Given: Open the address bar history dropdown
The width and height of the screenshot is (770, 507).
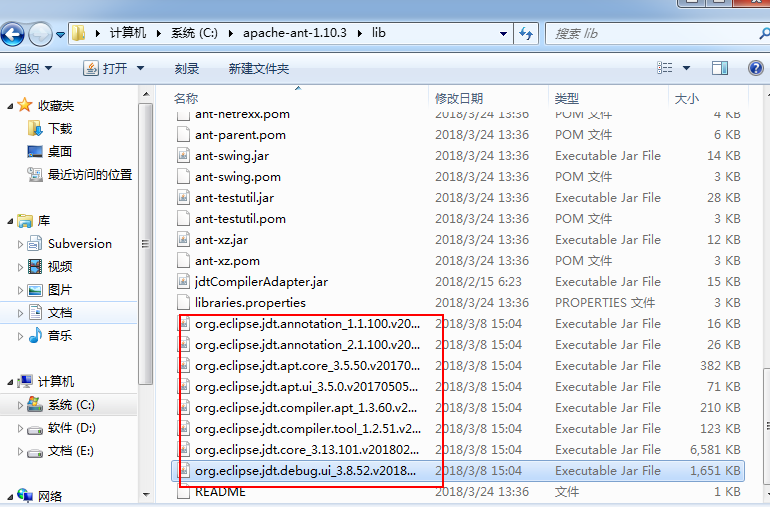Looking at the screenshot, I should 503,34.
